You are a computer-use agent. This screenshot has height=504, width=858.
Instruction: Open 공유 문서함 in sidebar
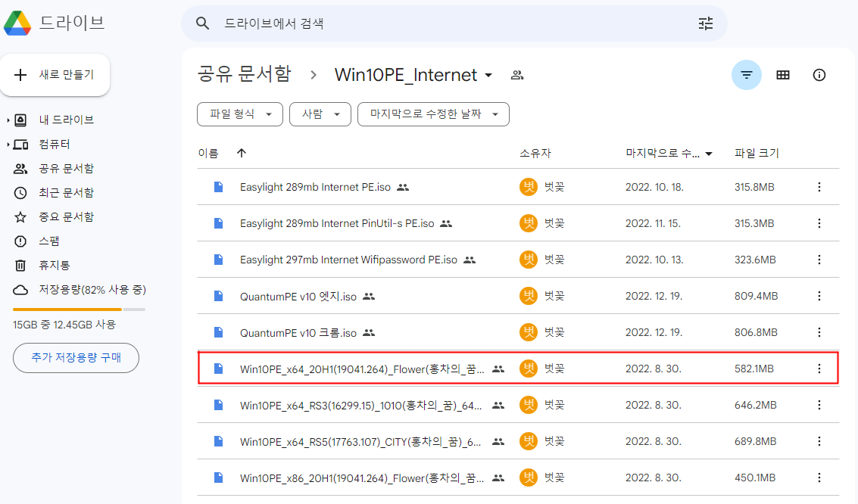point(66,168)
